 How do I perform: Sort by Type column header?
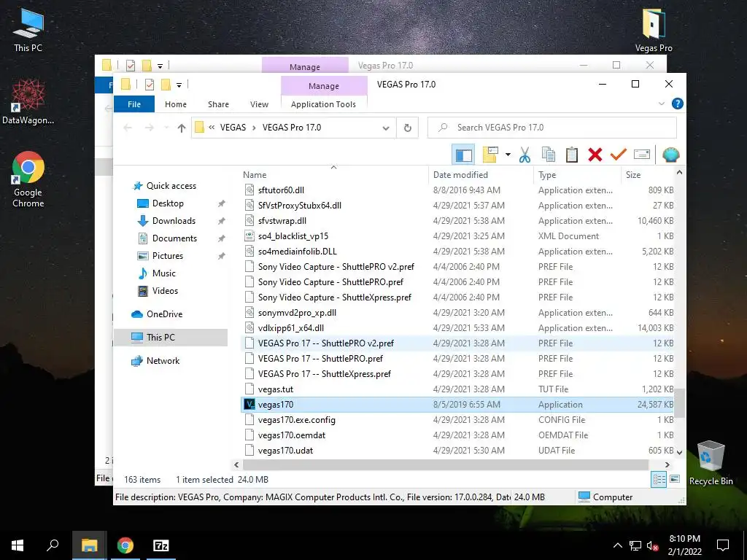point(578,175)
